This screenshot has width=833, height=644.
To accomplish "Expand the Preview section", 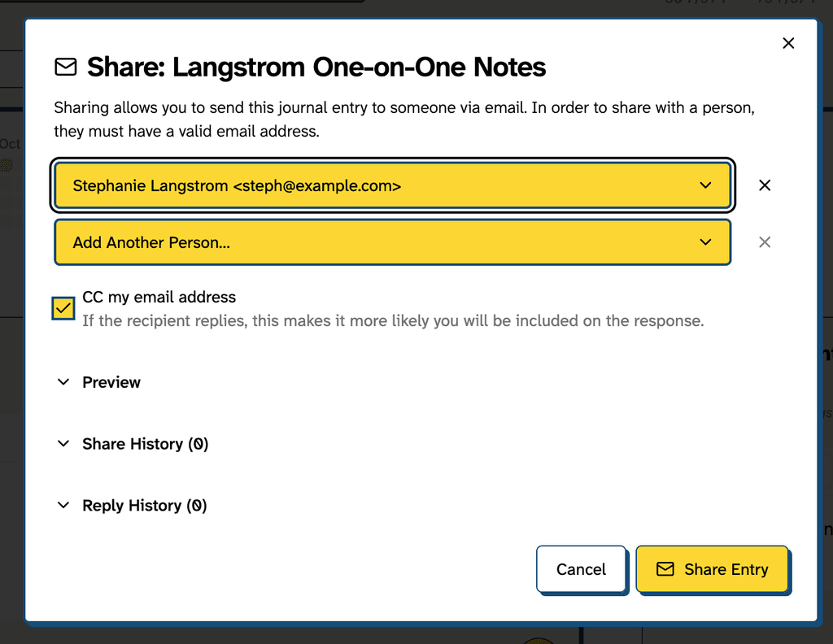I will point(111,382).
